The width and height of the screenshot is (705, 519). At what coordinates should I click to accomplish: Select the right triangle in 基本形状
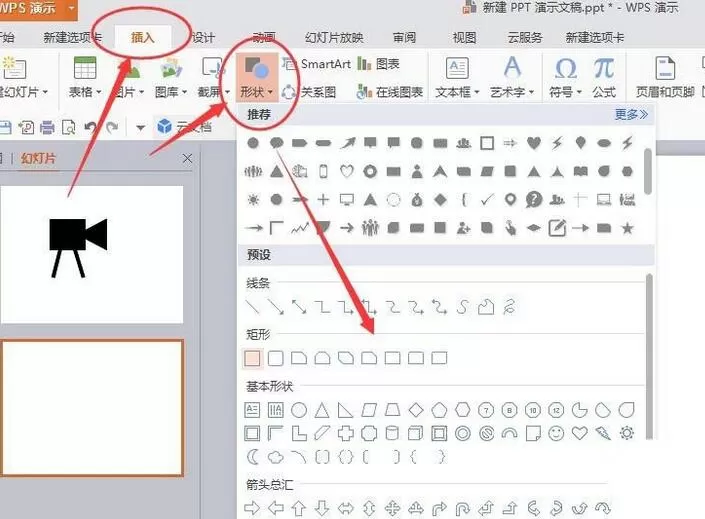pyautogui.click(x=345, y=410)
